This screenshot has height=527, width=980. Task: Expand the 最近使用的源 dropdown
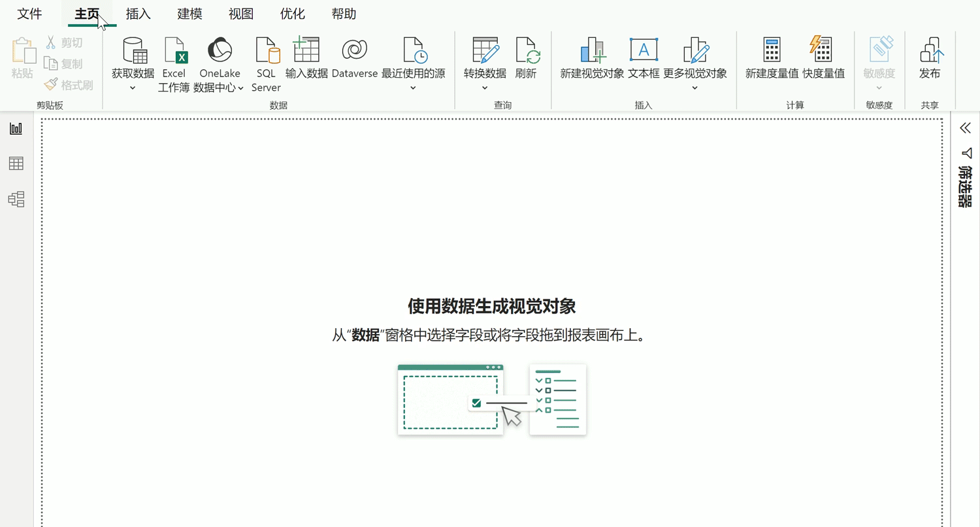click(413, 88)
